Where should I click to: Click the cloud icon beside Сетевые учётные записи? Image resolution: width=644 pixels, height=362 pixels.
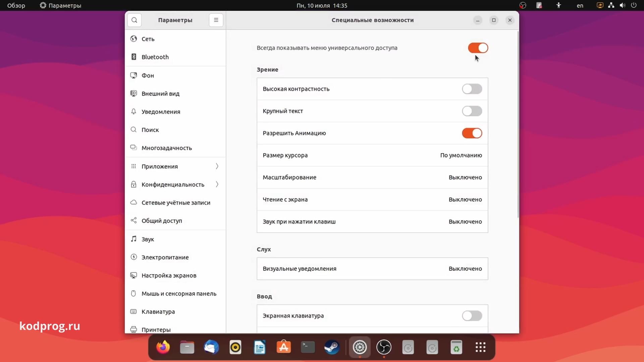click(133, 202)
